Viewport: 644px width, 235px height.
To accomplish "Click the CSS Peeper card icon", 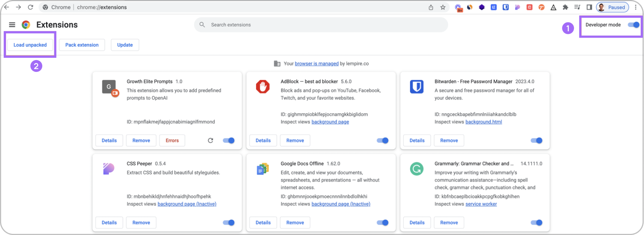I will pos(108,168).
